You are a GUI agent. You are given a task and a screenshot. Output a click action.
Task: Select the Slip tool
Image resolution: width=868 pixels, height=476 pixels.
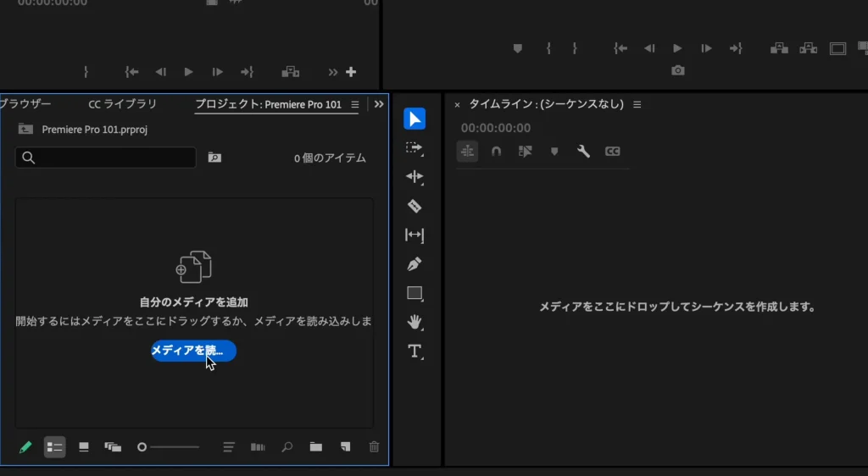[x=414, y=235]
